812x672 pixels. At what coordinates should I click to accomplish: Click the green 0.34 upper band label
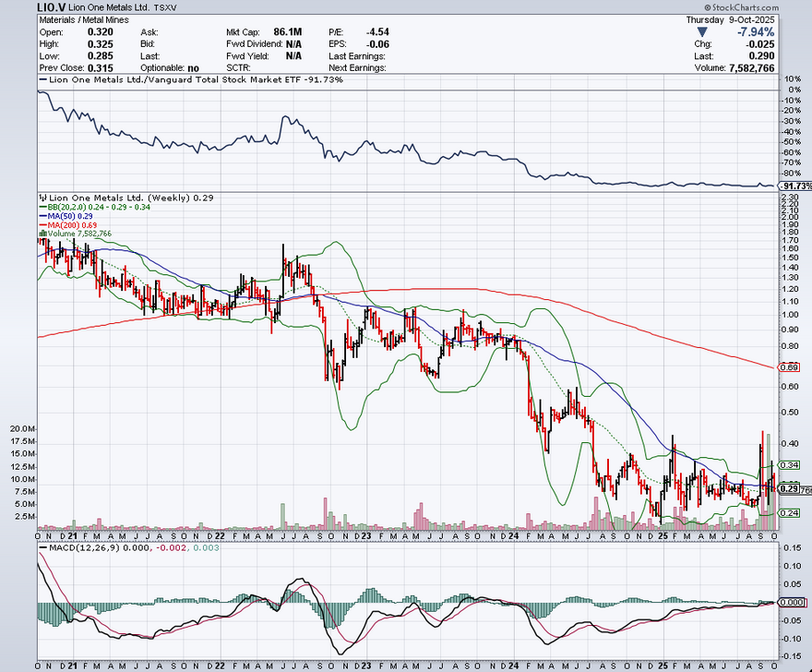click(788, 464)
